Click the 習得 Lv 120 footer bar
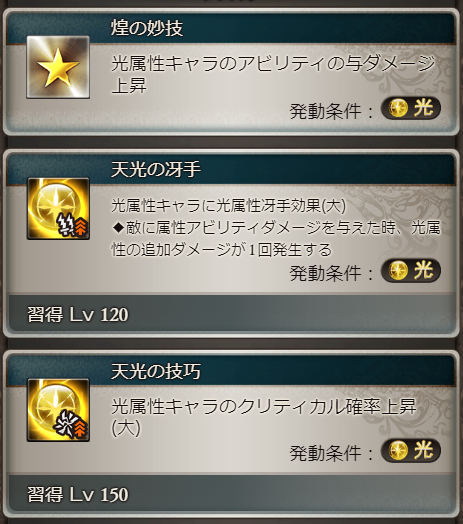Screen dimensions: 463x524 click(x=231, y=314)
